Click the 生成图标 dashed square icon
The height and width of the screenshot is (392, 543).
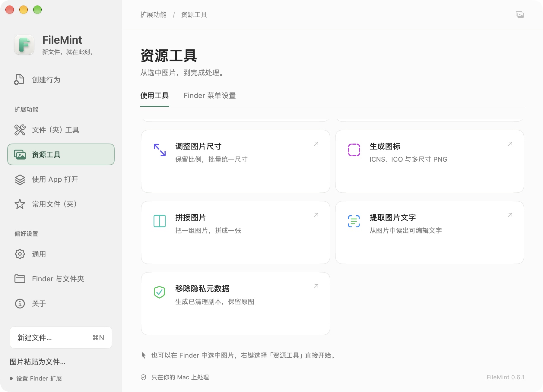point(354,150)
